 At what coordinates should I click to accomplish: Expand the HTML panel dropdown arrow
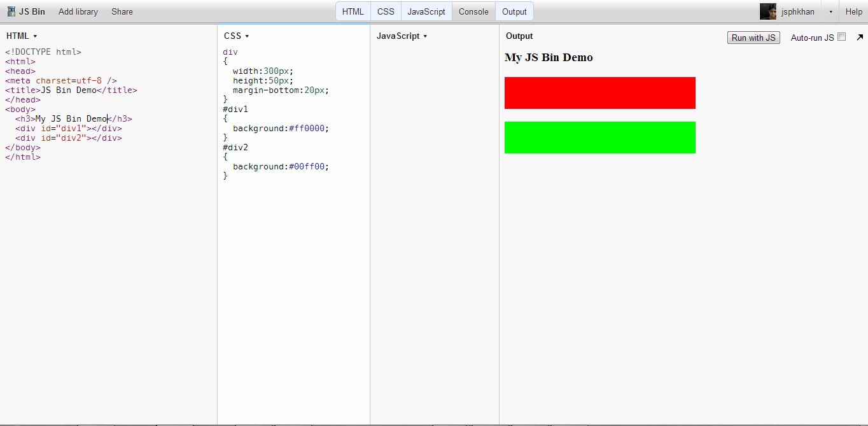click(x=35, y=36)
